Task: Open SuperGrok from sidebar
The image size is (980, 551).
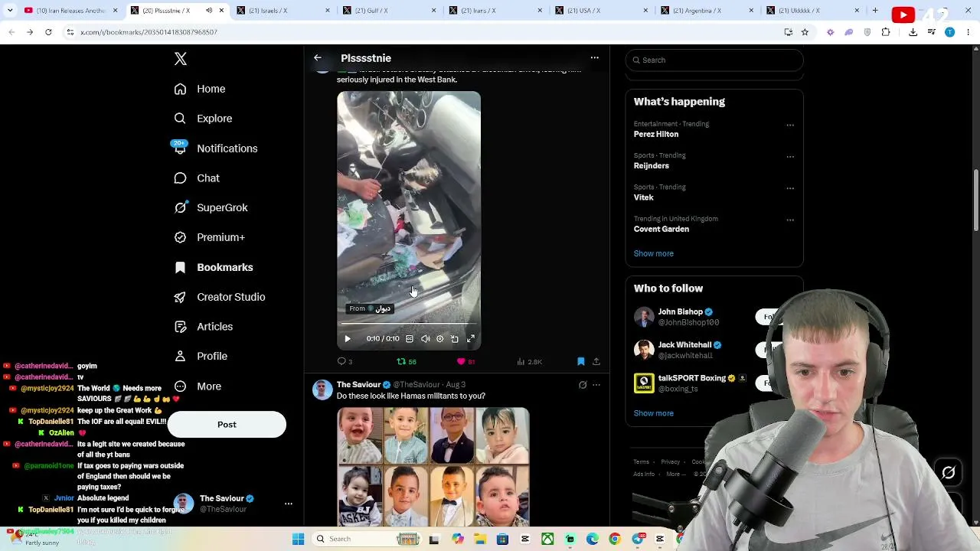Action: (x=211, y=208)
